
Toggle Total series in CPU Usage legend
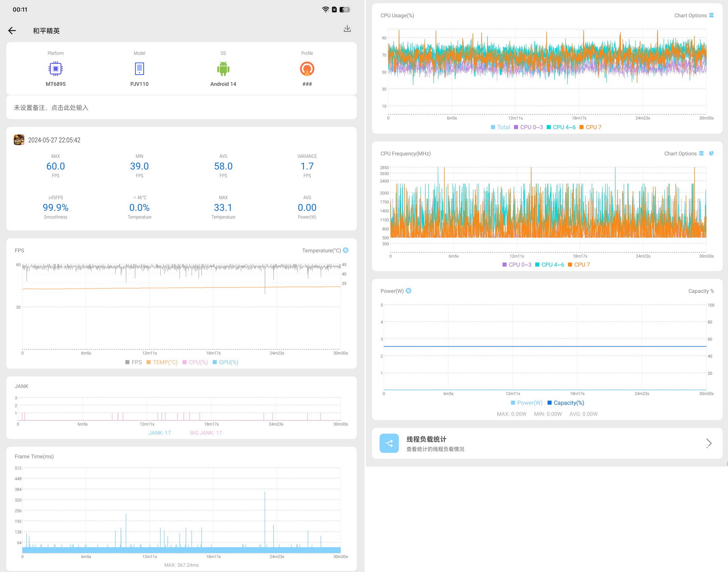(500, 127)
